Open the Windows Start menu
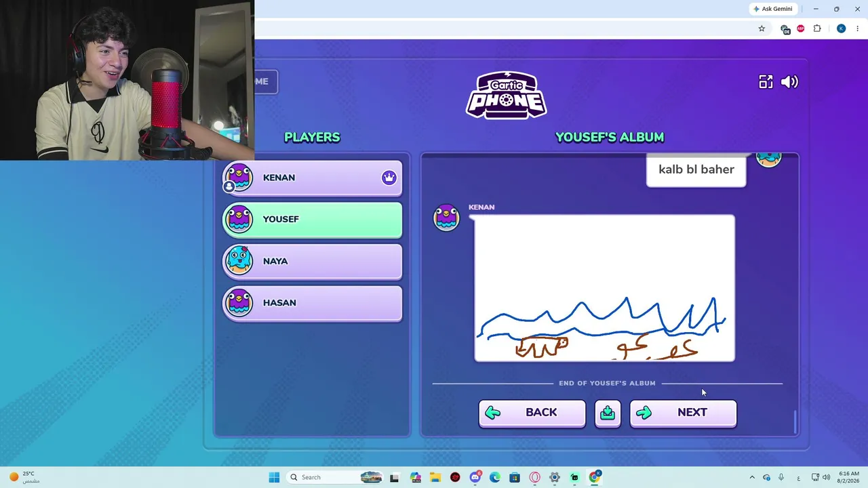This screenshot has height=488, width=868. [x=274, y=477]
